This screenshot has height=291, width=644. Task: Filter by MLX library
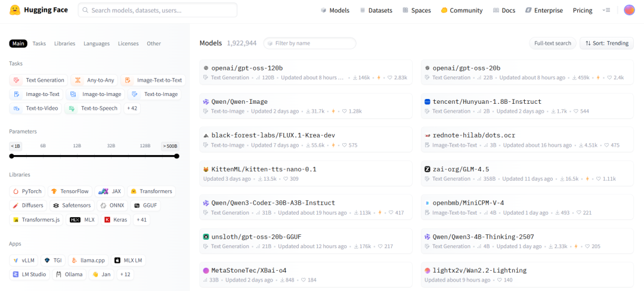82,219
